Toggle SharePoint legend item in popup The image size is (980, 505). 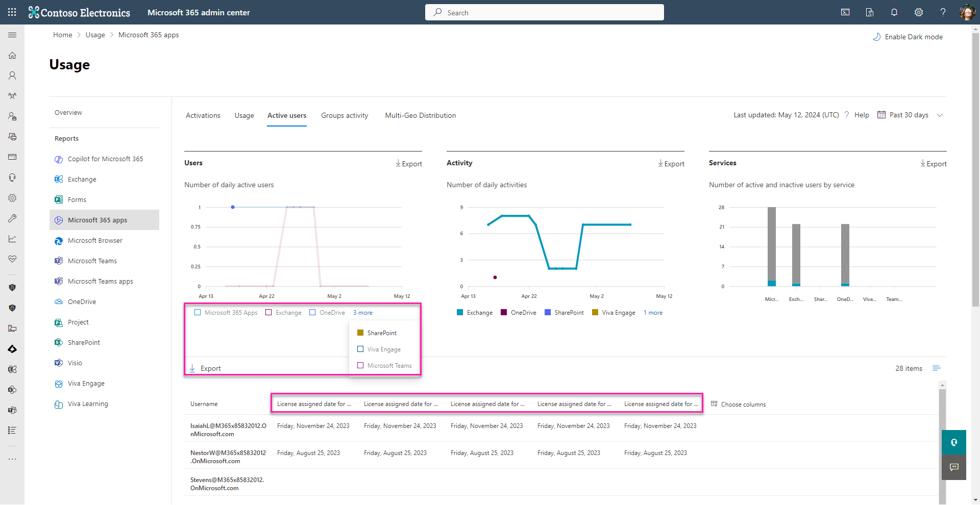coord(377,333)
